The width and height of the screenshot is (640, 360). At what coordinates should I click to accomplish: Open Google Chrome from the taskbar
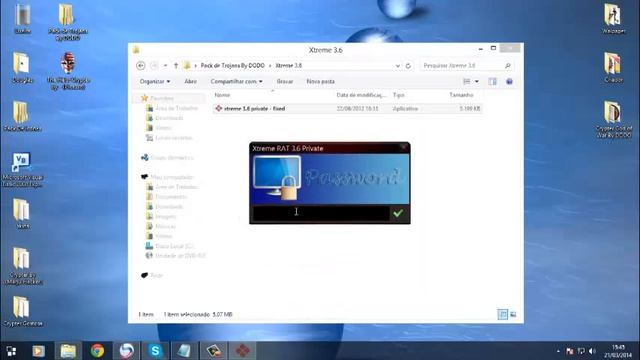(97, 351)
